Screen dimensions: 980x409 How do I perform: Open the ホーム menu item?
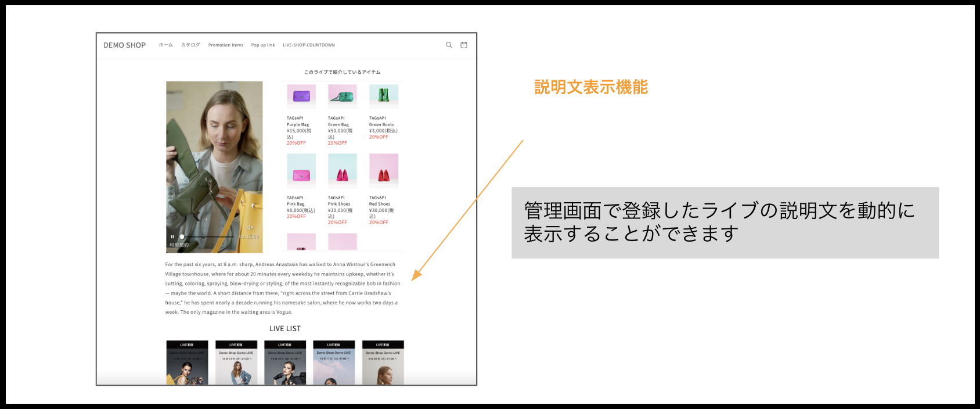click(165, 45)
